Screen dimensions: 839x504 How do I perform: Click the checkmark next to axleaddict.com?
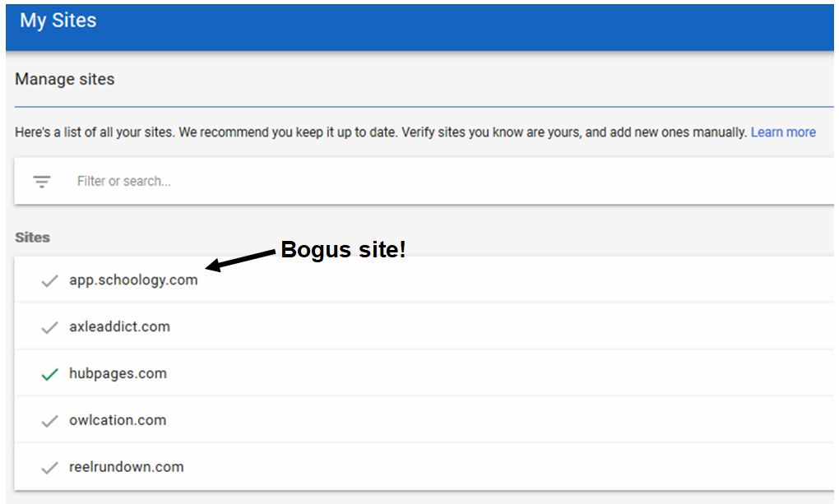coord(49,327)
